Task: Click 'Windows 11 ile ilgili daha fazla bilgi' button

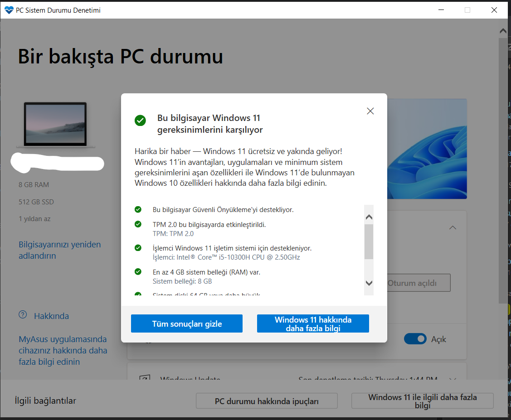Action: [x=423, y=401]
